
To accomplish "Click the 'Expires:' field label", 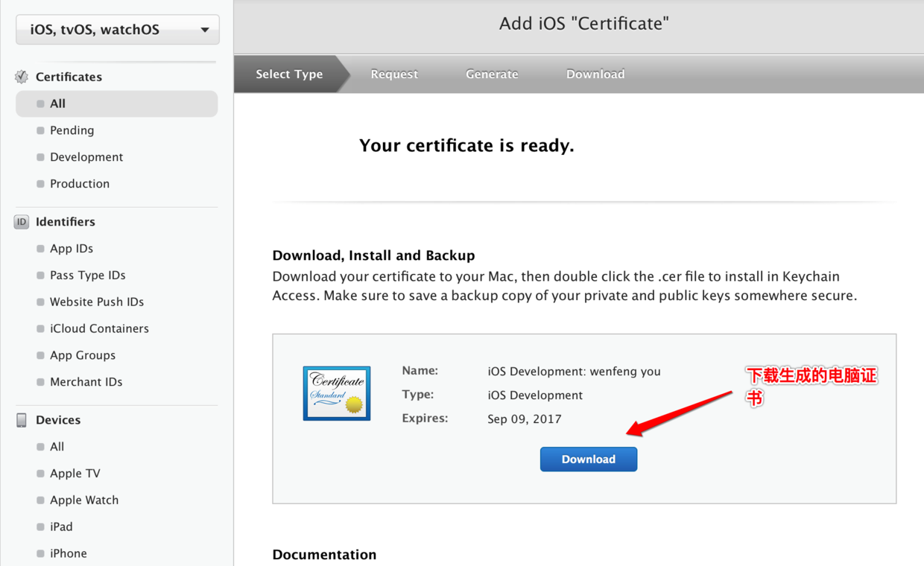I will pyautogui.click(x=425, y=419).
